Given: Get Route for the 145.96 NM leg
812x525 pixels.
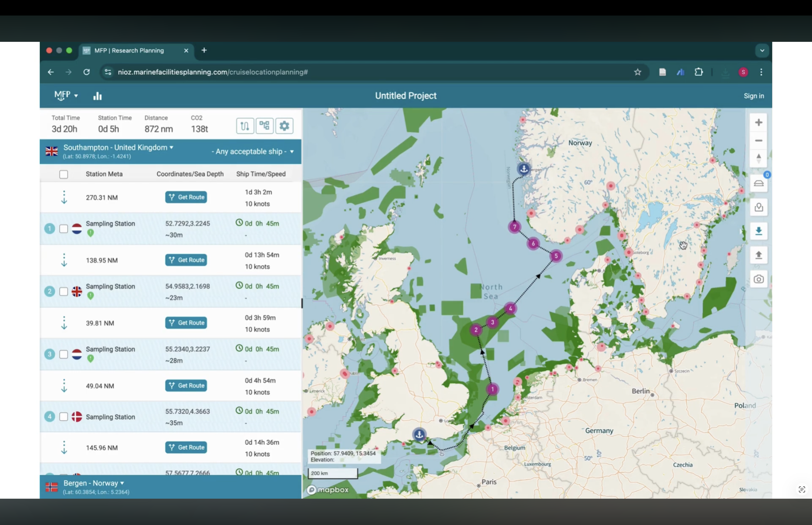Looking at the screenshot, I should point(186,447).
